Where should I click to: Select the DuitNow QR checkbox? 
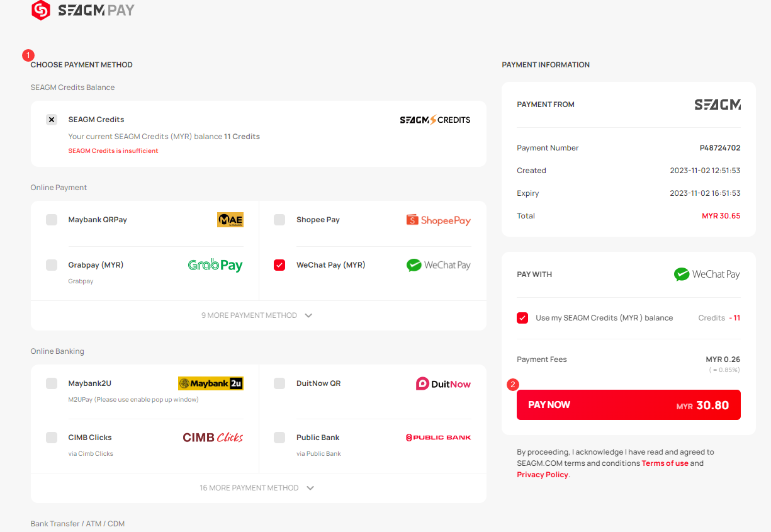point(279,383)
